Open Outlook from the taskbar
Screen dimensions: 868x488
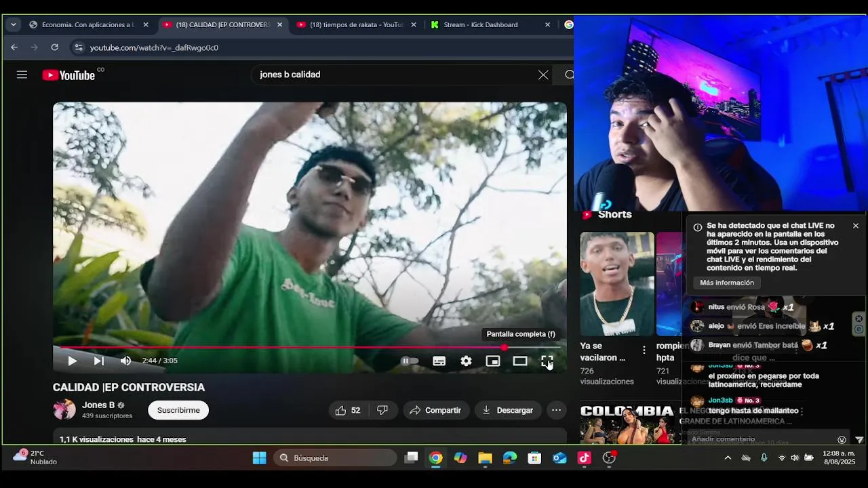pyautogui.click(x=559, y=458)
